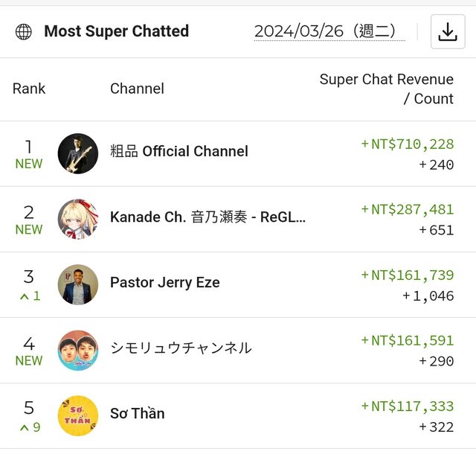Open the 2024/03/26 date picker

(329, 31)
